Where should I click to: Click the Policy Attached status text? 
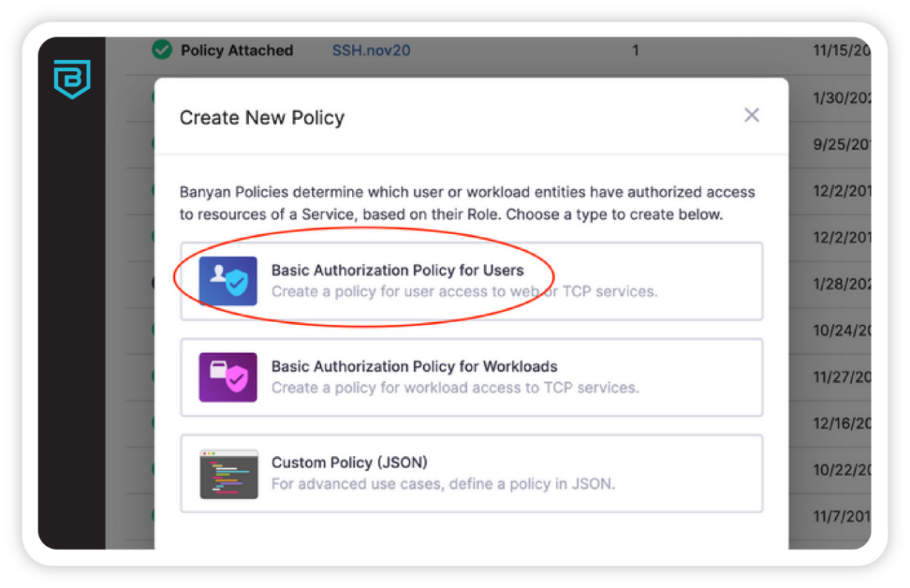click(237, 50)
